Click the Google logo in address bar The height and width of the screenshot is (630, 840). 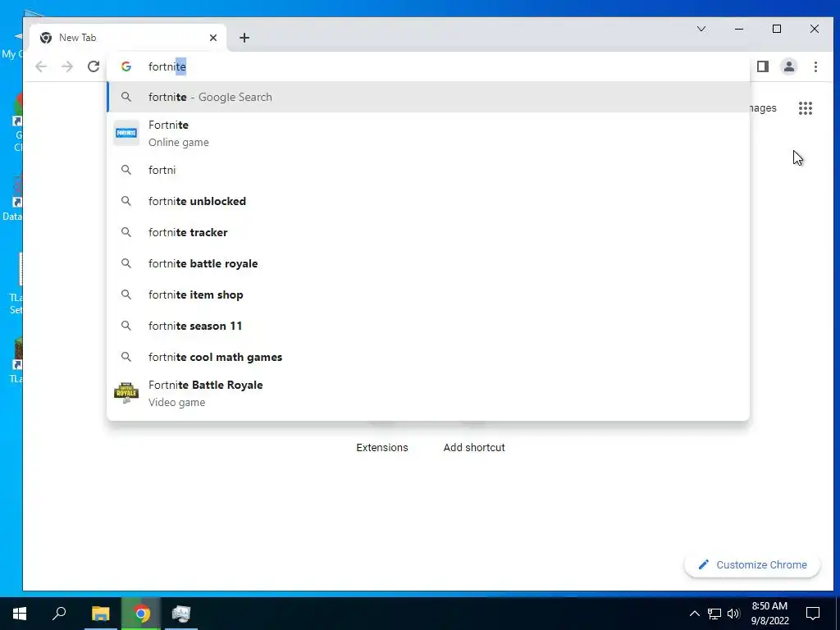click(x=126, y=66)
